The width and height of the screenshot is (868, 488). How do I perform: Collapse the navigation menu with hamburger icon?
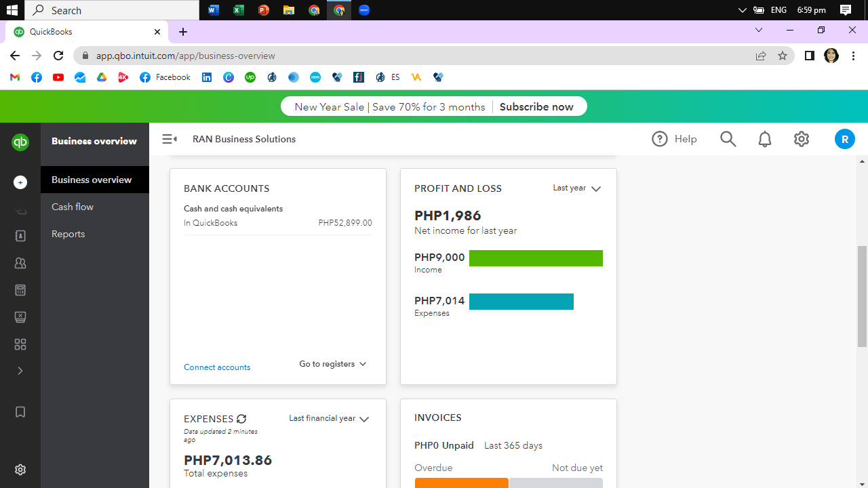click(x=170, y=139)
